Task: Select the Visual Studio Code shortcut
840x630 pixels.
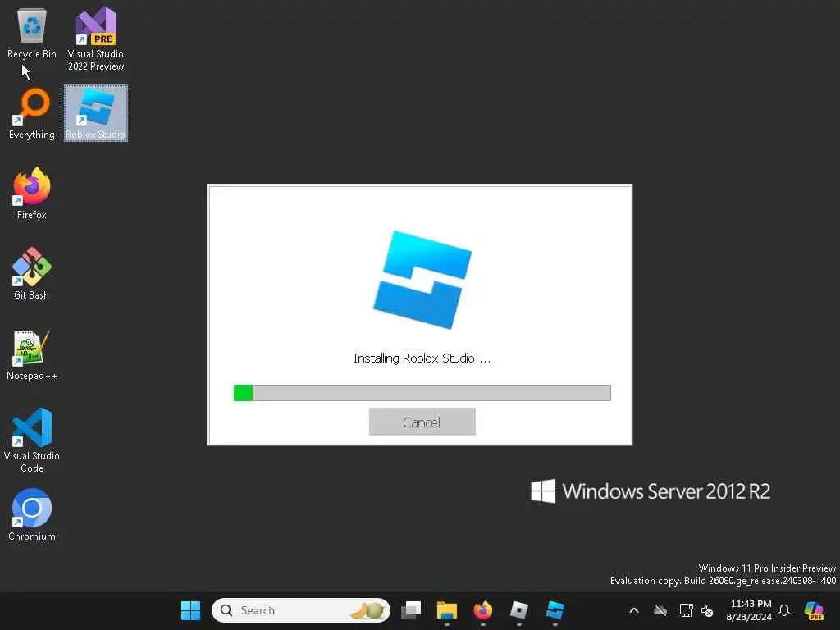Action: 32,441
